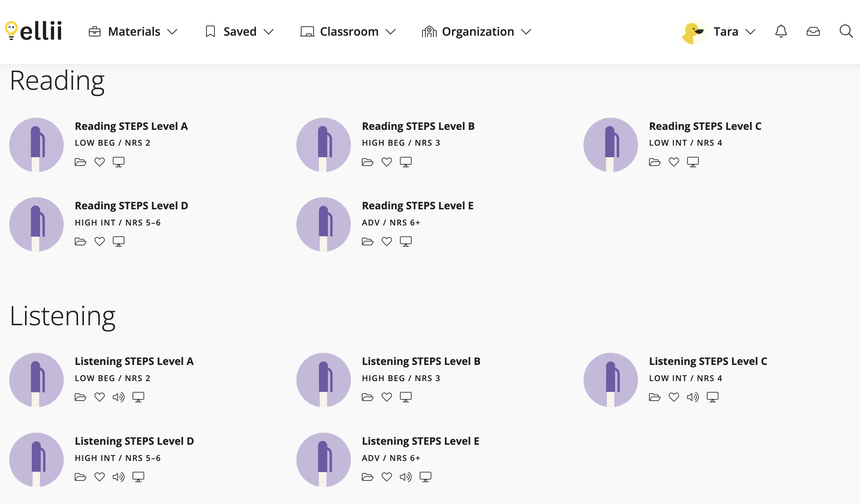Expand the Materials dropdown menu

pos(133,32)
